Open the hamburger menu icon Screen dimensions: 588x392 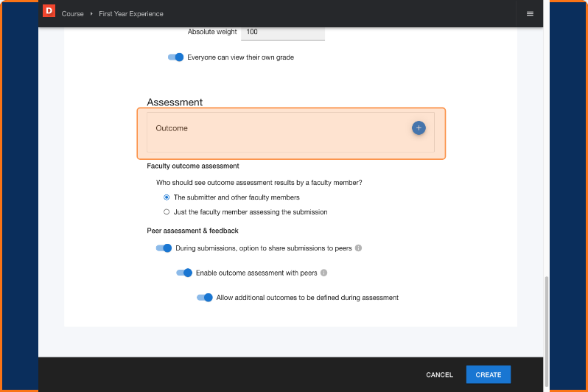[530, 14]
